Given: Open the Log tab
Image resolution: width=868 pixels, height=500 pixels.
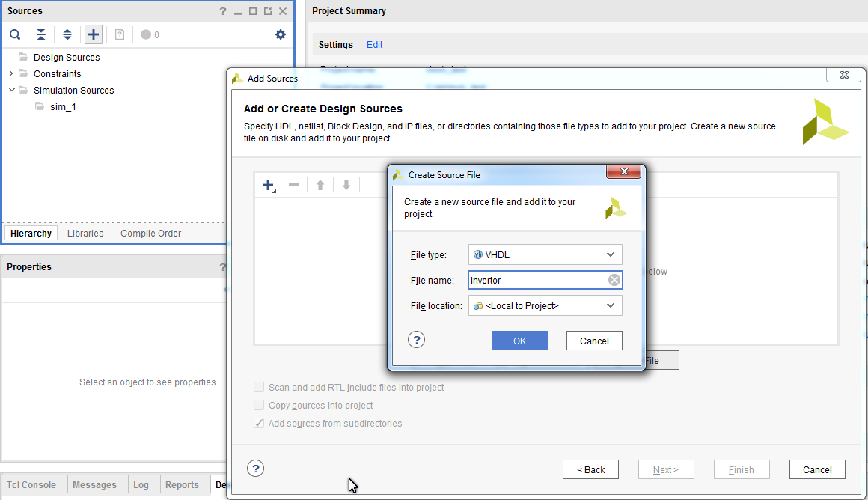Looking at the screenshot, I should (x=141, y=484).
